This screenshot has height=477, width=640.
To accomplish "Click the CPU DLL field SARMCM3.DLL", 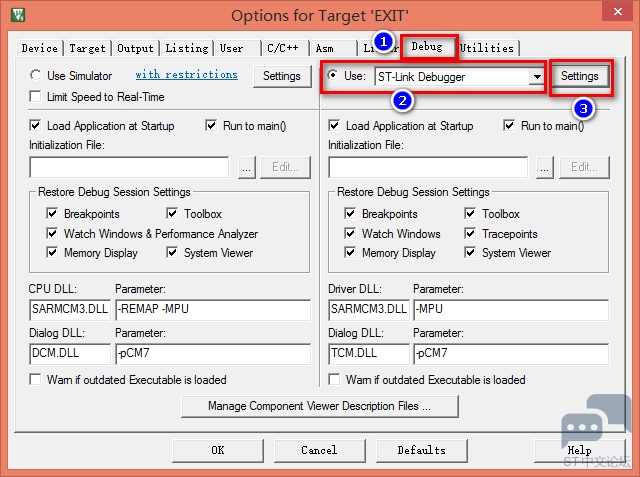I will coord(70,310).
